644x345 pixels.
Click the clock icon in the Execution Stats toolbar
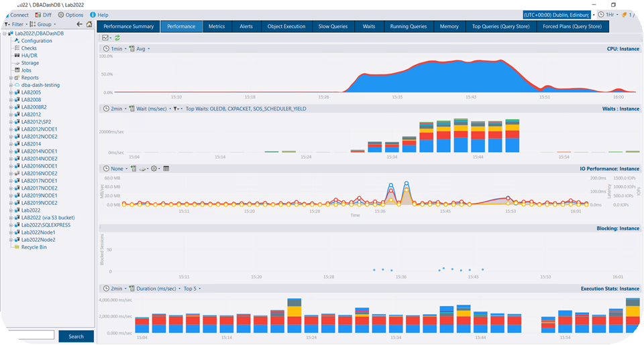(106, 288)
